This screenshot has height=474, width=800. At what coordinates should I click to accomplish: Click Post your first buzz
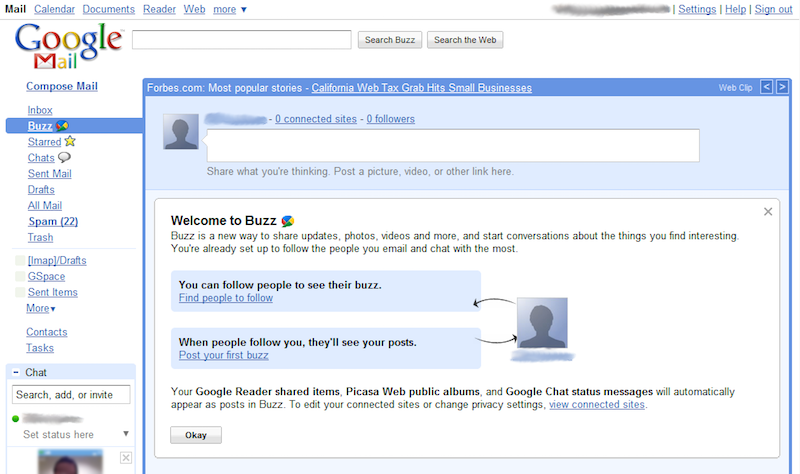click(x=223, y=355)
